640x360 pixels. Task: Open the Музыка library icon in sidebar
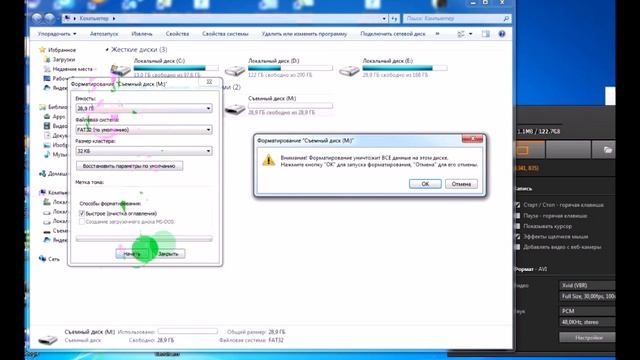(47, 154)
